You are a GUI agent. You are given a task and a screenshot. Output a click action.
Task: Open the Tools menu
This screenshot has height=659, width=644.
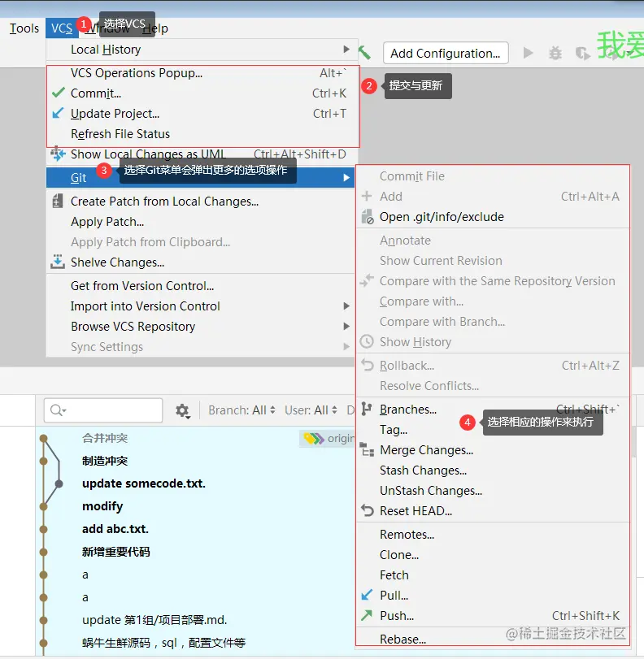[x=24, y=28]
